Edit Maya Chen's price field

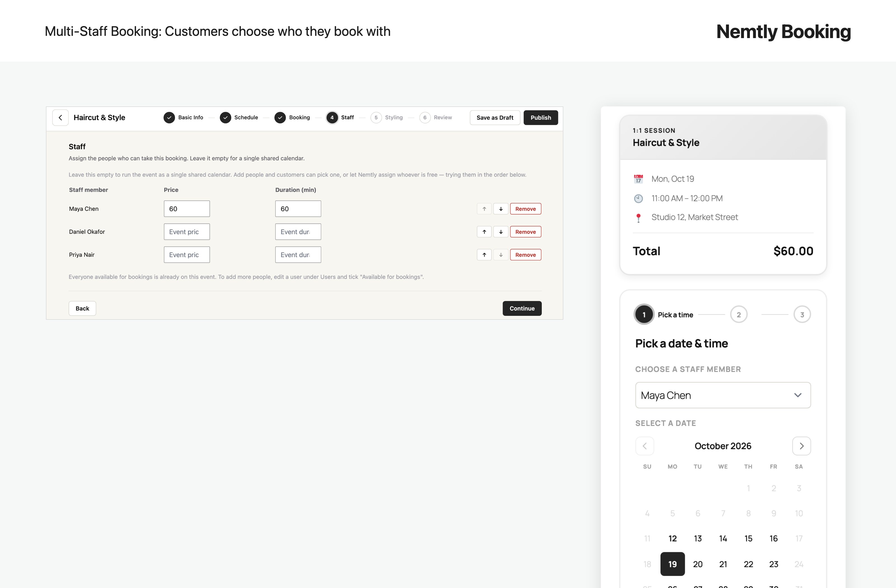pyautogui.click(x=187, y=209)
